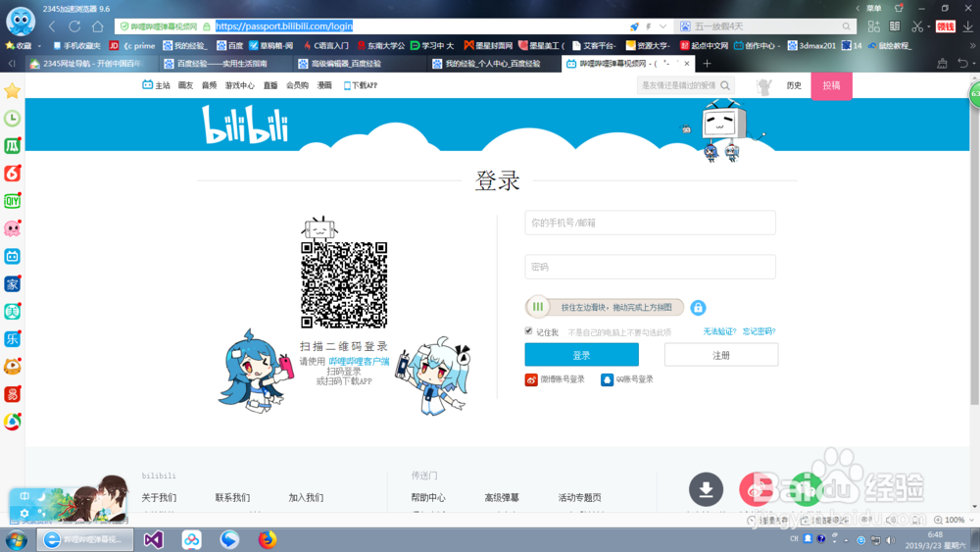Expand the 收藏 favorites dropdown arrow
980x552 pixels.
pyautogui.click(x=39, y=46)
